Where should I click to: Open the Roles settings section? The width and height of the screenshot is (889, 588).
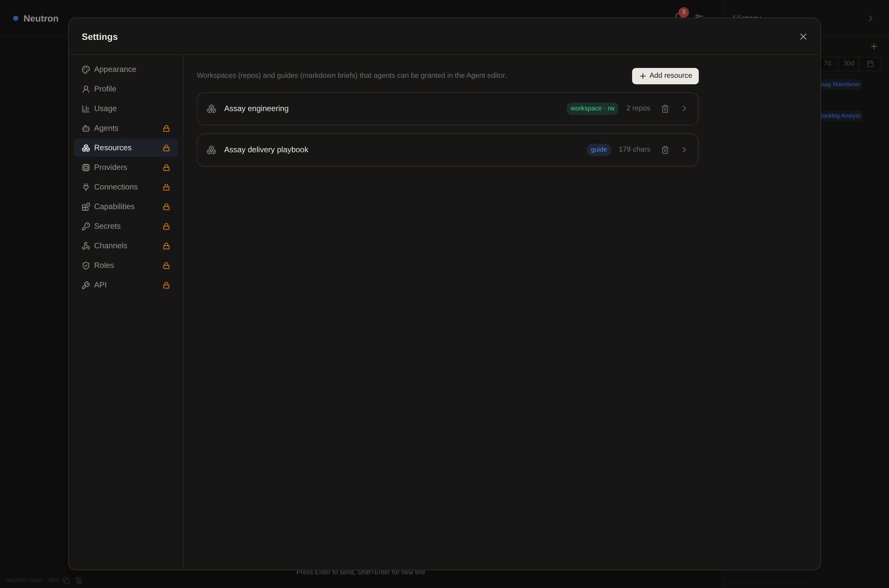pyautogui.click(x=126, y=265)
